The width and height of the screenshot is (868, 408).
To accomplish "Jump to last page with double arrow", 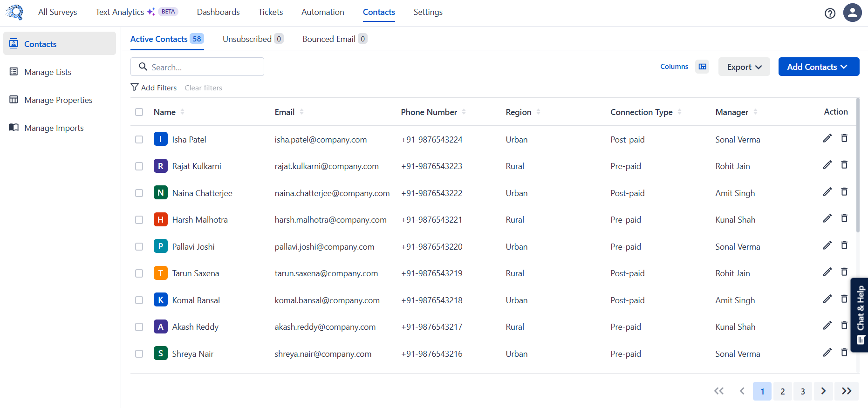I will (847, 391).
